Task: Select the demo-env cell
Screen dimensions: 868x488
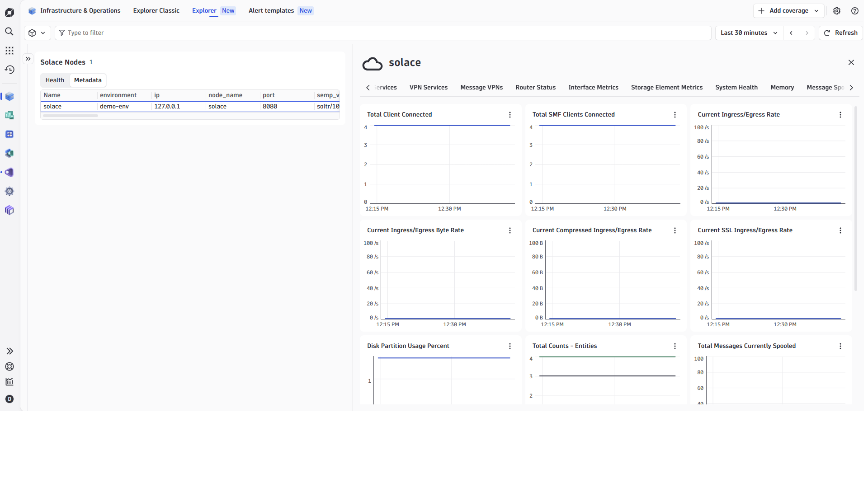Action: pyautogui.click(x=124, y=107)
